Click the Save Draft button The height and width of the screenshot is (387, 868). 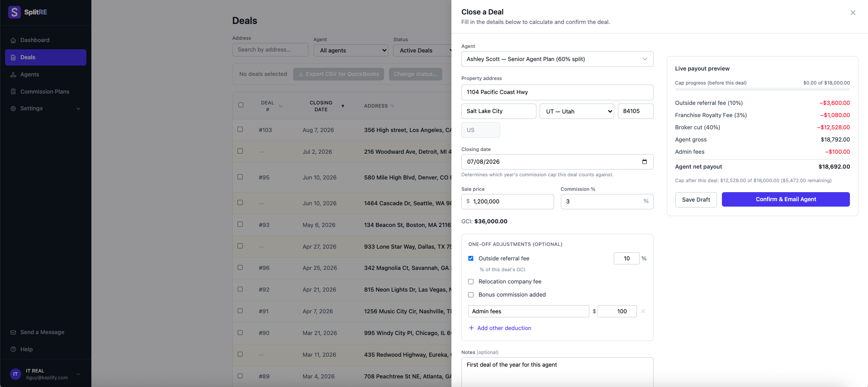(x=696, y=199)
